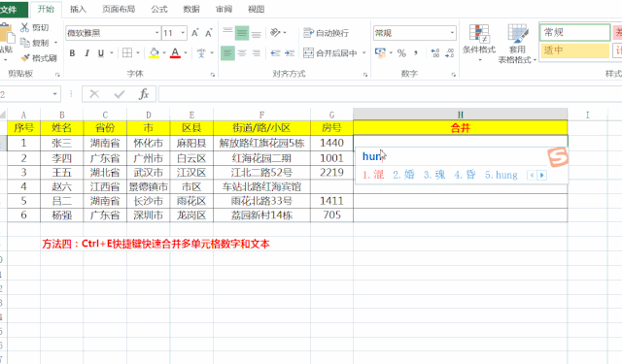The height and width of the screenshot is (364, 622).
Task: Switch to the 数据 (Data) tab
Action: pos(191,9)
